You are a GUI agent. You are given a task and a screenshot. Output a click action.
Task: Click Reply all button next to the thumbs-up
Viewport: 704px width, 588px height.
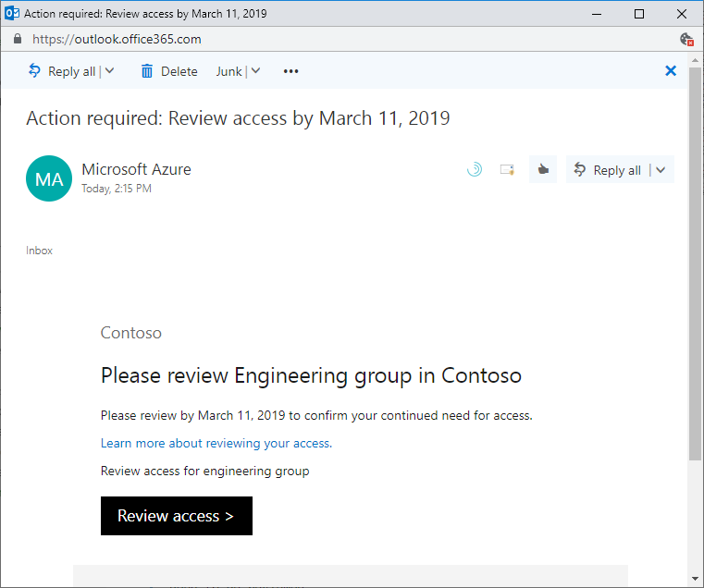click(x=608, y=170)
